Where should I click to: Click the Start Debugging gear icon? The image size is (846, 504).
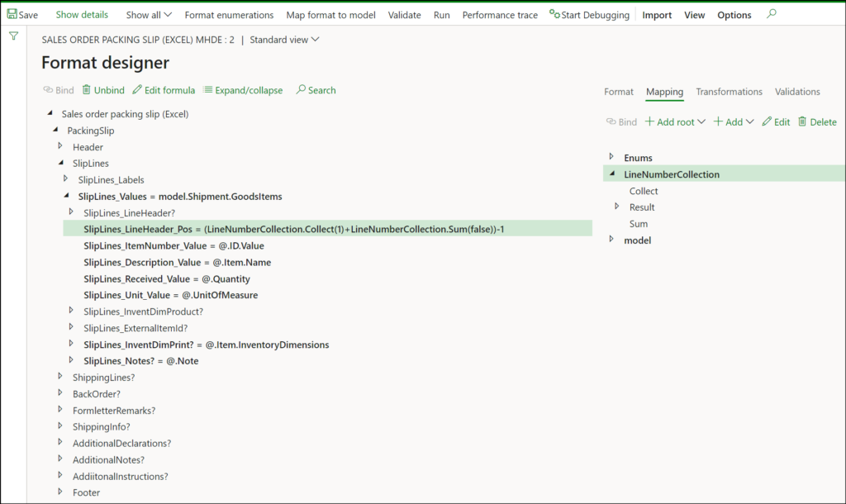pyautogui.click(x=554, y=13)
